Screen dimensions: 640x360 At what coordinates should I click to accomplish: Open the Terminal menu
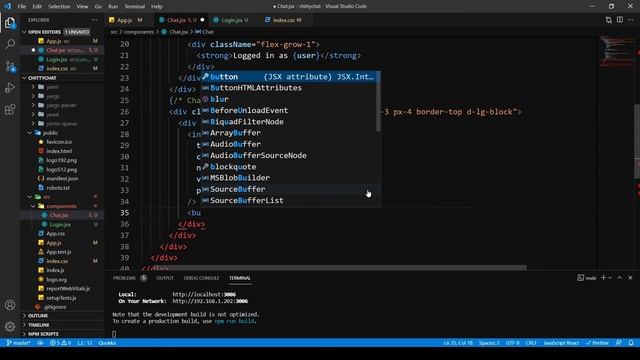[x=134, y=7]
